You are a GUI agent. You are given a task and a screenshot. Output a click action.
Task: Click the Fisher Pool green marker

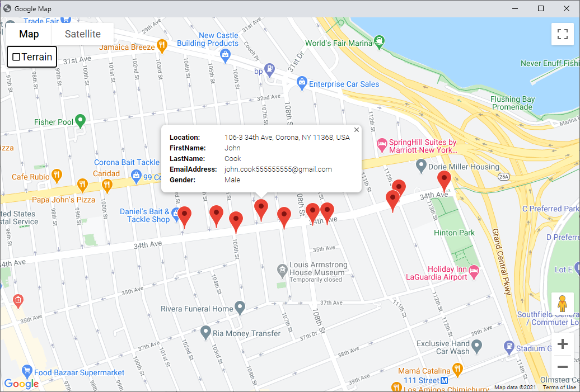click(81, 120)
